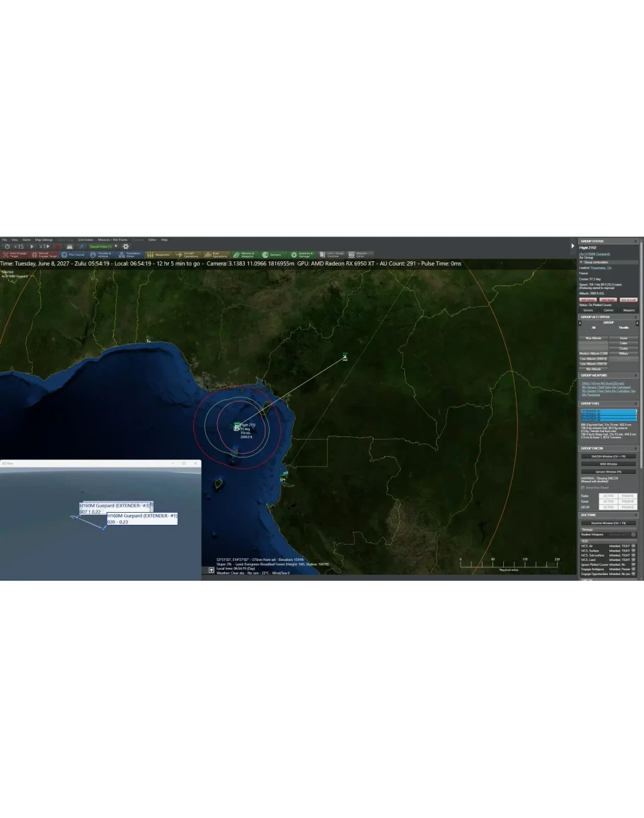Set Radar to ACTIVE
This screenshot has height=818, width=644.
tap(609, 496)
